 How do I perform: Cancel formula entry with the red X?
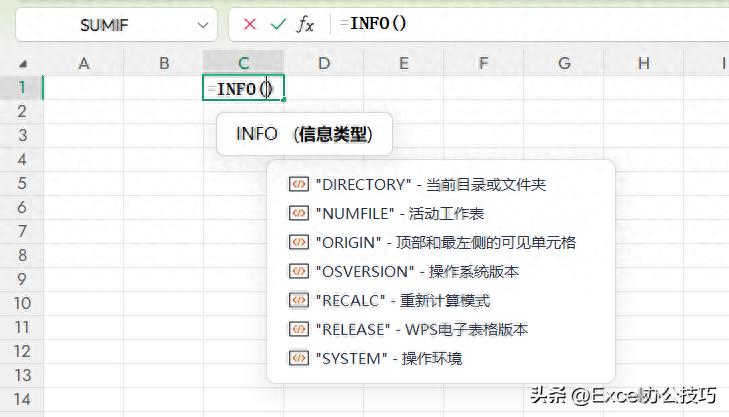click(x=250, y=24)
